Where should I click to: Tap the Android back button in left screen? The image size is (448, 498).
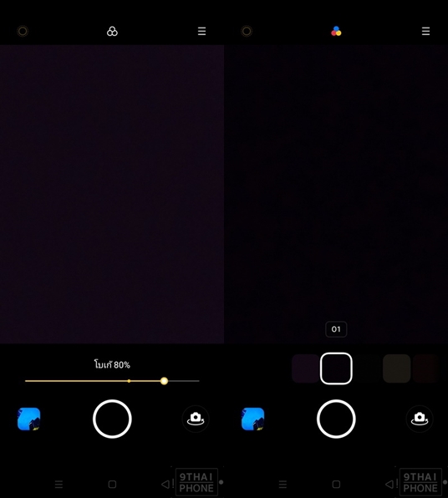[165, 484]
